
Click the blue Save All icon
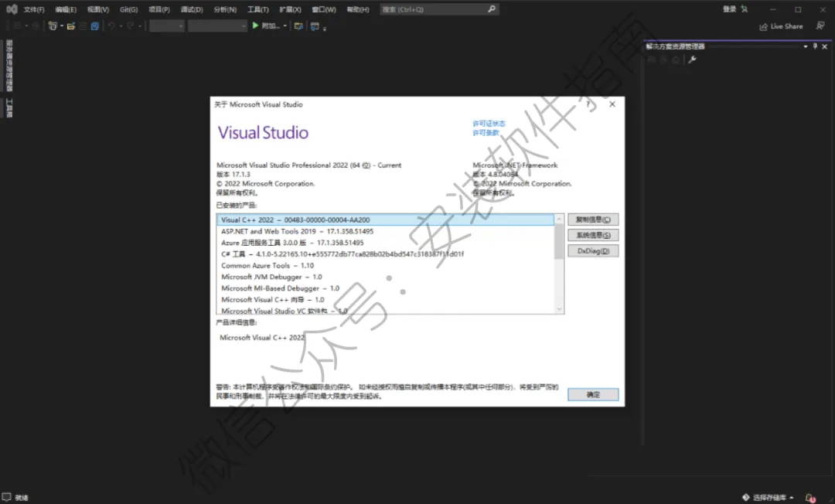[95, 26]
